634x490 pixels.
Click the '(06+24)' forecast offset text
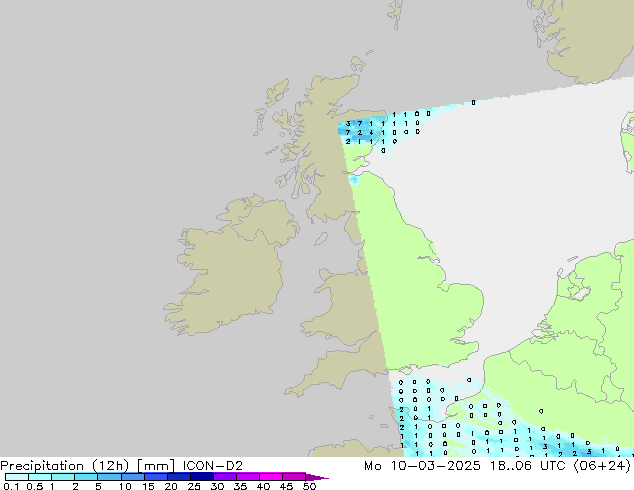602,466
